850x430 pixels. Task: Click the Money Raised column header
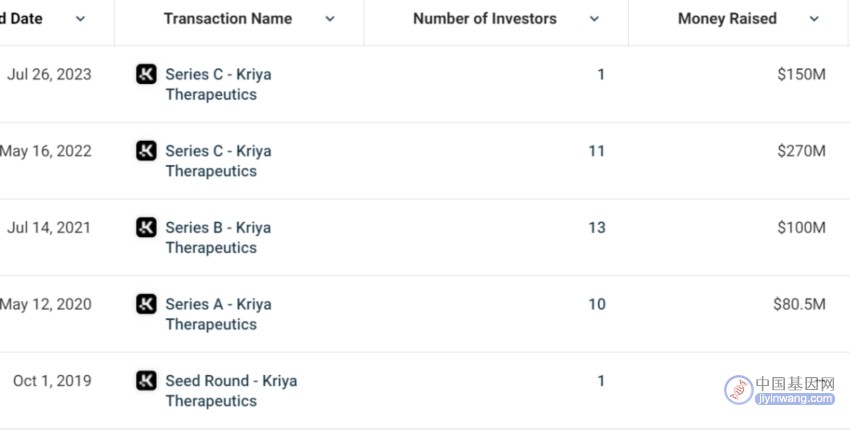coord(727,18)
